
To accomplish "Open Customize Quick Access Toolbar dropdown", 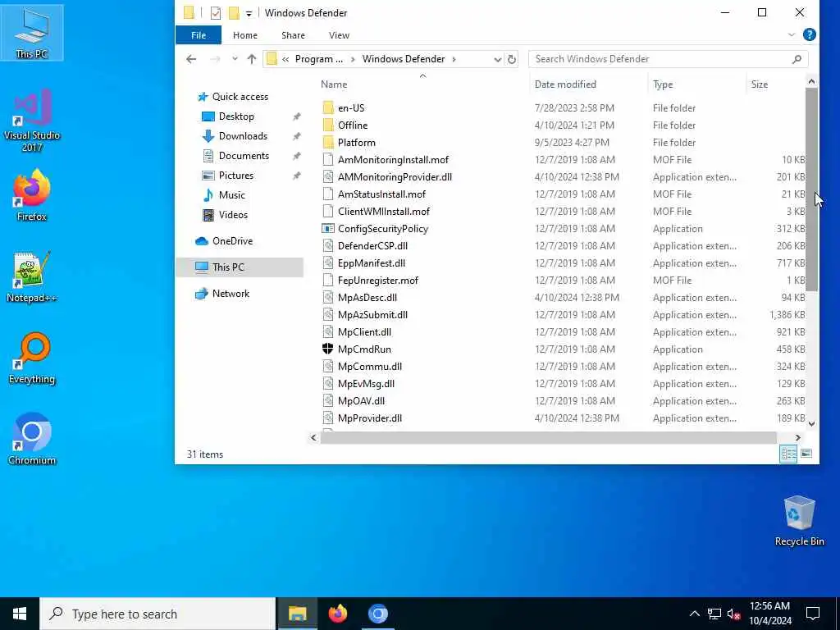I will (249, 13).
